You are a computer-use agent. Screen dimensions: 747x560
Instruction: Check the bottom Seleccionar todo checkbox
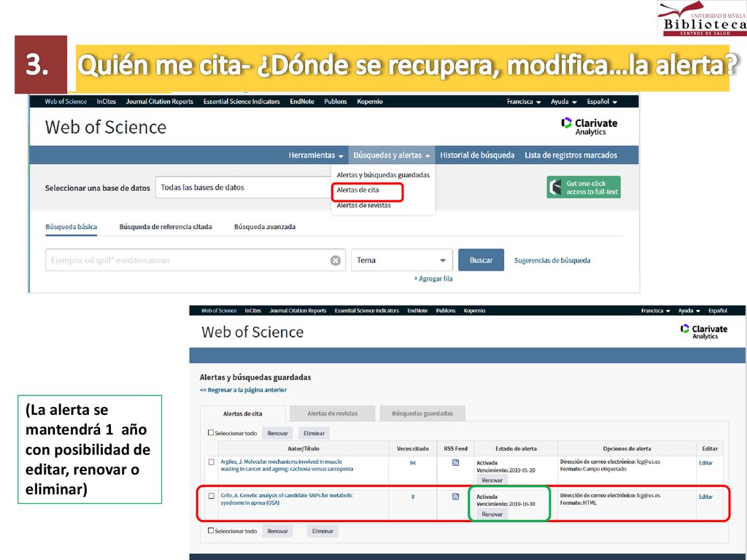coord(211,531)
